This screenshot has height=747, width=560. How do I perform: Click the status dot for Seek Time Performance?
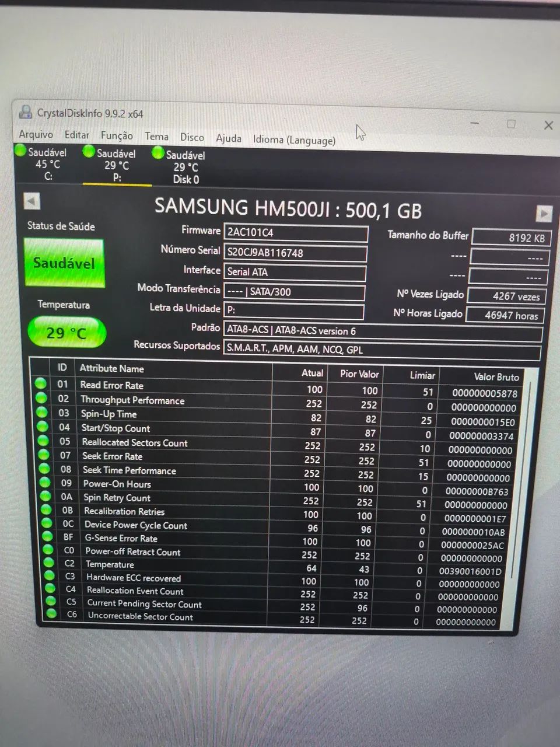(x=44, y=468)
